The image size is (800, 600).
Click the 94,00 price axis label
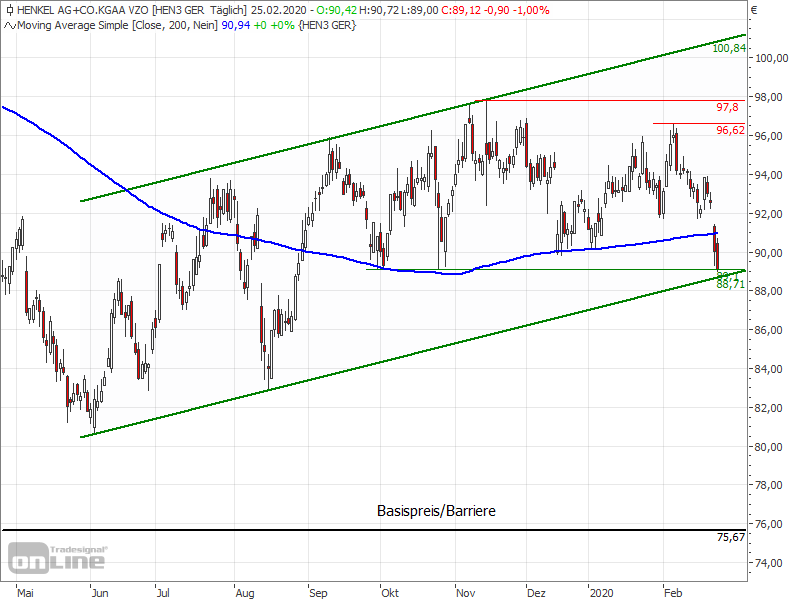(x=768, y=175)
